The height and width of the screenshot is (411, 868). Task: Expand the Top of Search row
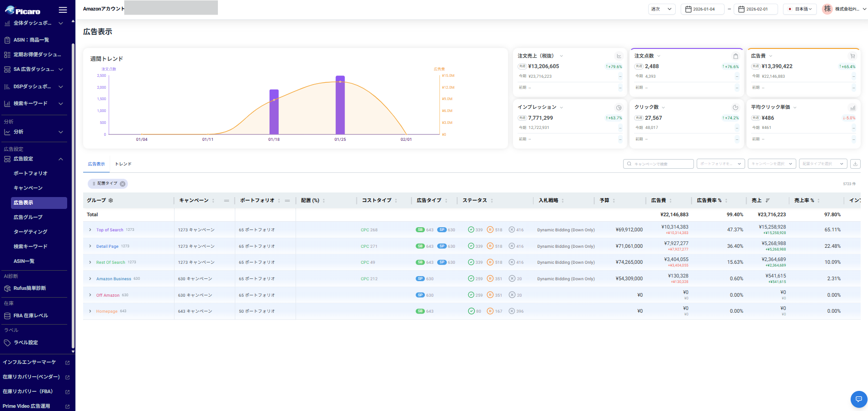90,230
